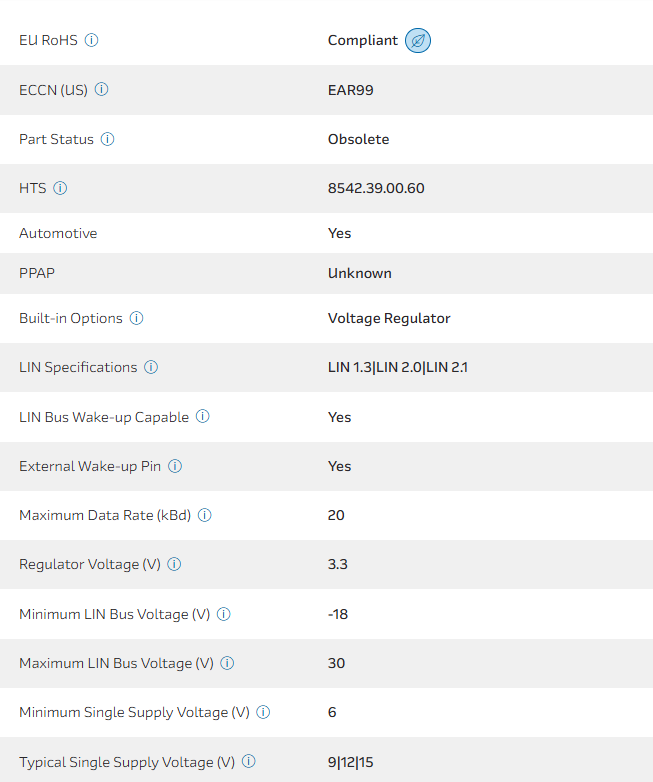The height and width of the screenshot is (782, 653).
Task: Click Minimum Single Supply Voltage info icon
Action: tap(263, 712)
